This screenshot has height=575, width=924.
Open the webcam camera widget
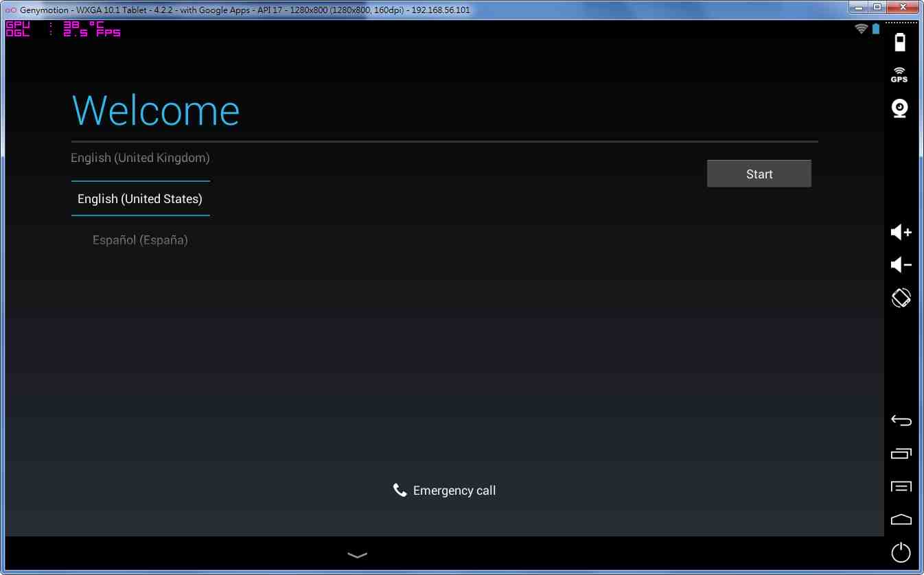(x=900, y=108)
